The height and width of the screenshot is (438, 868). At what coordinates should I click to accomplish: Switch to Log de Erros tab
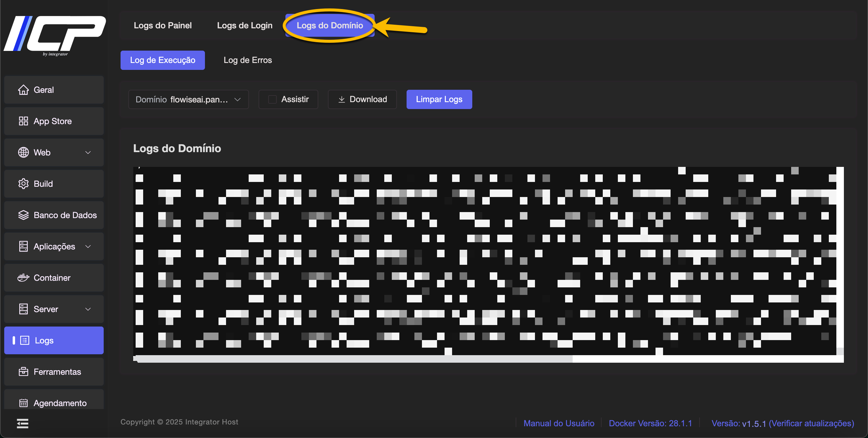point(247,60)
